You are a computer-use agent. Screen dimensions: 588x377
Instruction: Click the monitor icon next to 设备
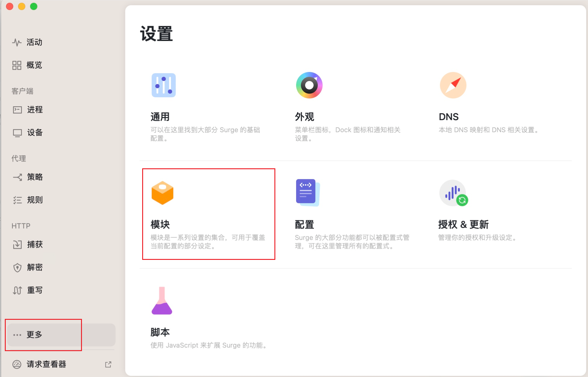(17, 133)
